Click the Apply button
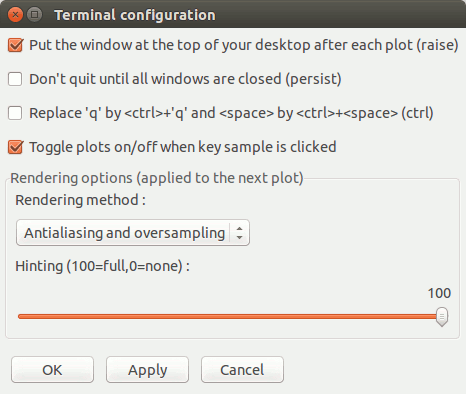 (x=147, y=370)
